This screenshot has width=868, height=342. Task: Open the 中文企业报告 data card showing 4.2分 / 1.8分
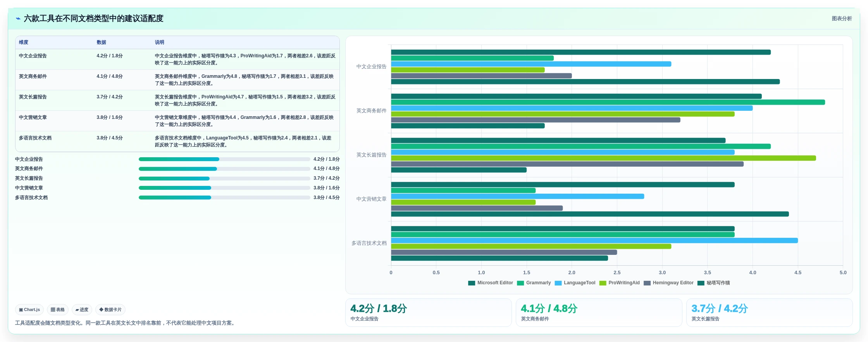429,313
